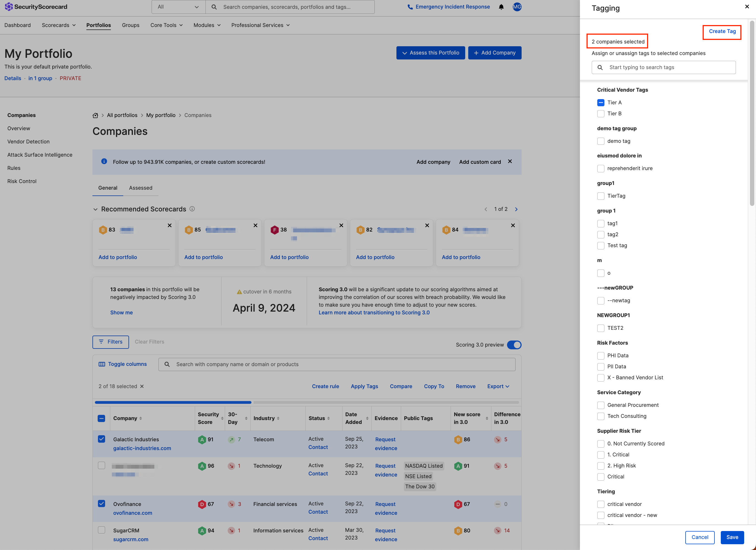The height and width of the screenshot is (550, 756).
Task: Check the Tier B tag
Action: point(601,114)
